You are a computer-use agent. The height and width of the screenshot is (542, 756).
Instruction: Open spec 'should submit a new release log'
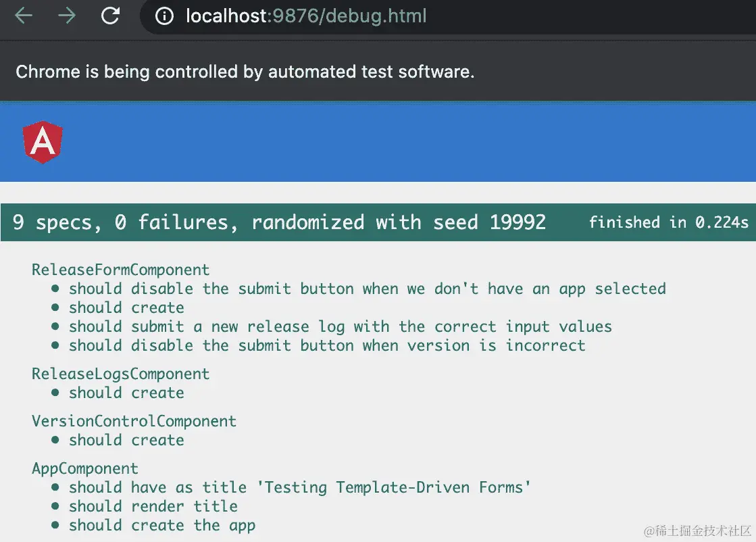click(x=341, y=326)
